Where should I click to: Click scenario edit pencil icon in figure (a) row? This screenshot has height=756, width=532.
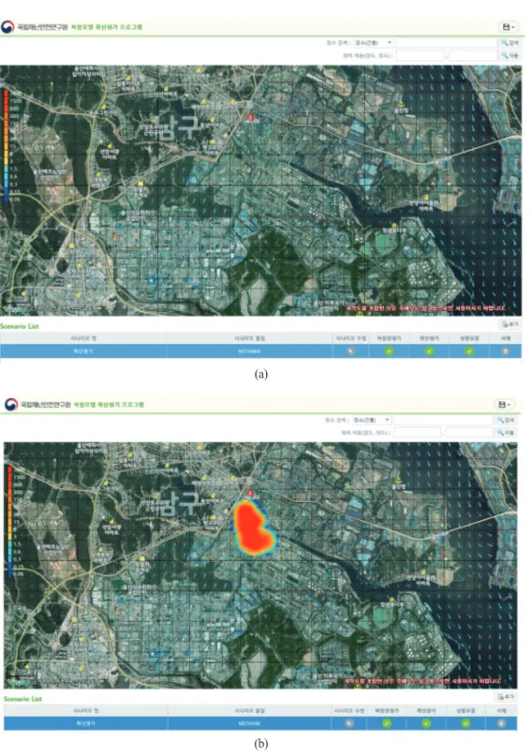(351, 351)
